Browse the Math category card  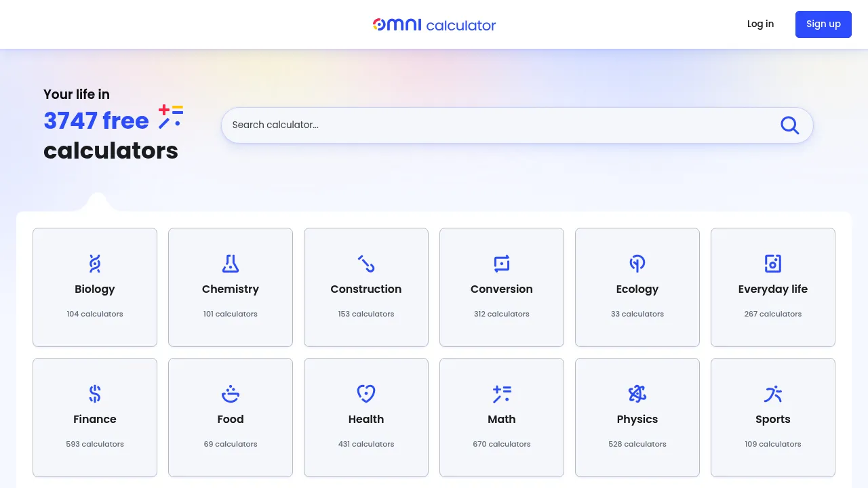coord(502,418)
